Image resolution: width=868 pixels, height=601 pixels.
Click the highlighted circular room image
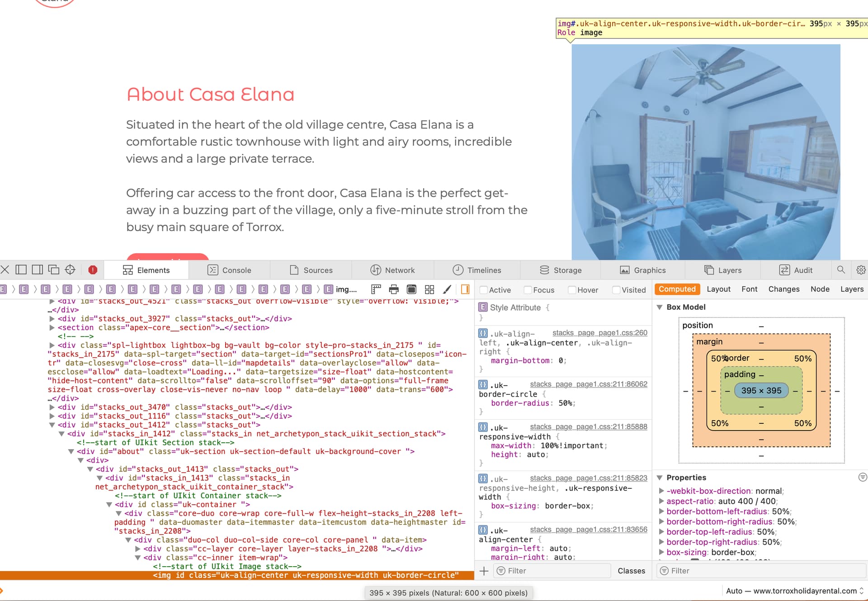coord(706,152)
